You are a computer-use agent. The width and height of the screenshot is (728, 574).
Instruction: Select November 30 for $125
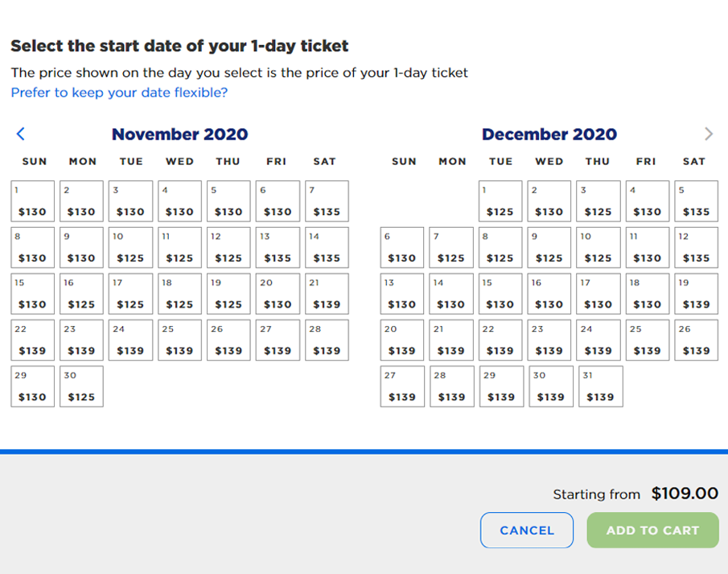coord(81,386)
